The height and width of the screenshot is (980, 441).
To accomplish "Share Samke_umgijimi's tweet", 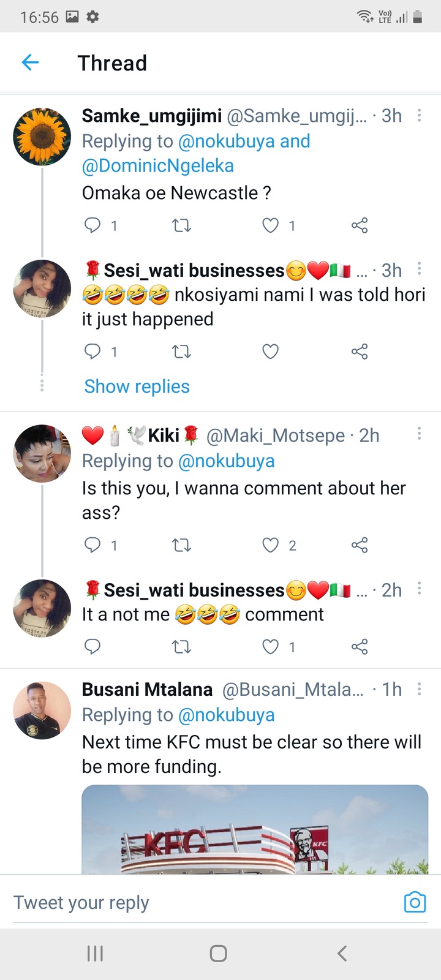I will point(360,225).
